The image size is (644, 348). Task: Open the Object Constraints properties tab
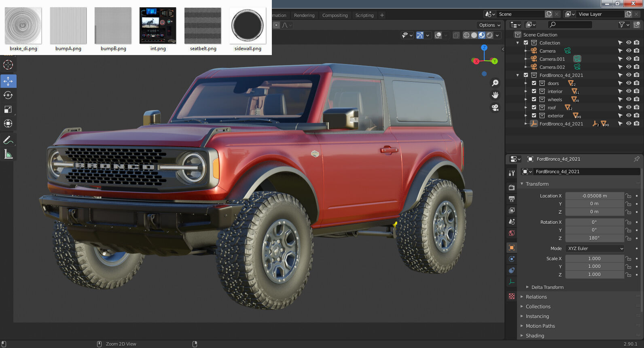click(x=512, y=270)
